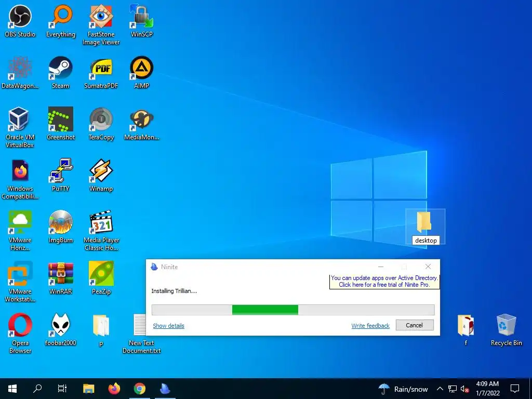The image size is (532, 399).
Task: Open taskbar search magnifier
Action: (37, 389)
